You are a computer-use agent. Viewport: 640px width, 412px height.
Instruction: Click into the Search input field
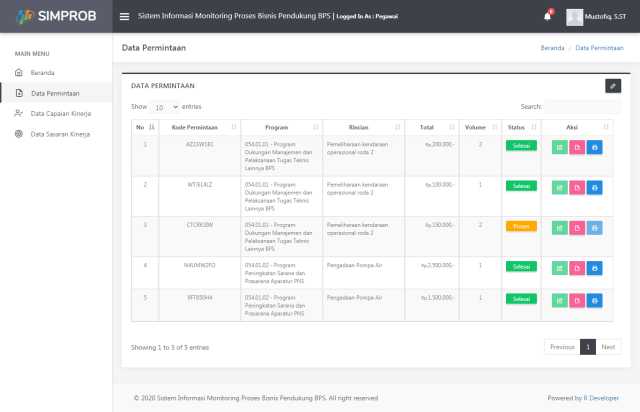tap(582, 106)
